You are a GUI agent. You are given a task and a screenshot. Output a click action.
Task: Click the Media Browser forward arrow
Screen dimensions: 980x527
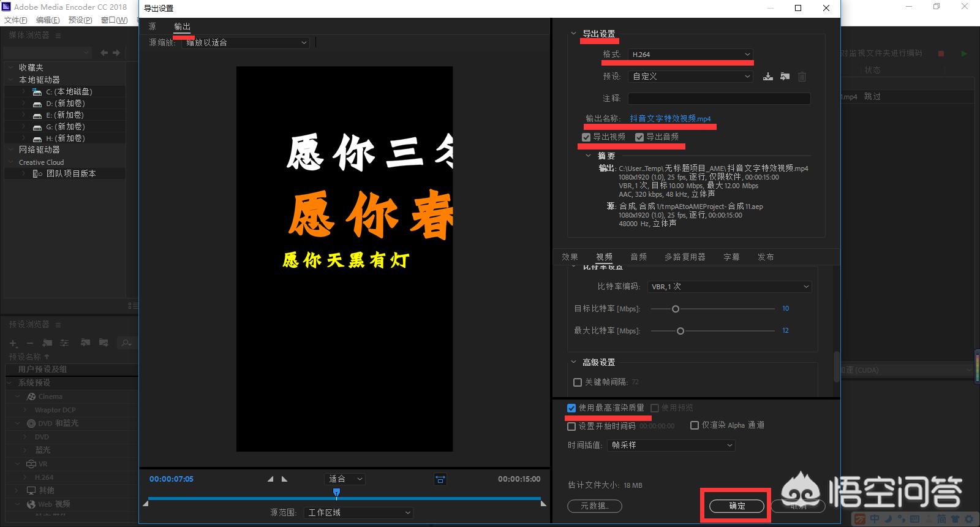tap(116, 53)
